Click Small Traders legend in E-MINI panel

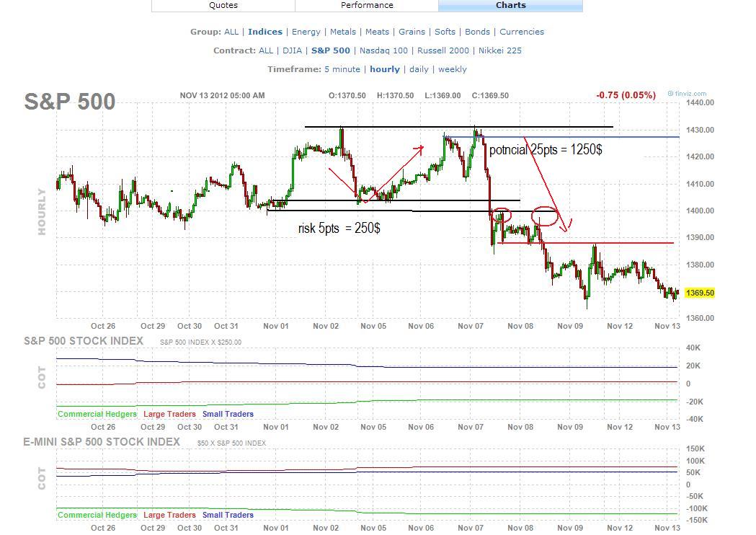point(228,515)
